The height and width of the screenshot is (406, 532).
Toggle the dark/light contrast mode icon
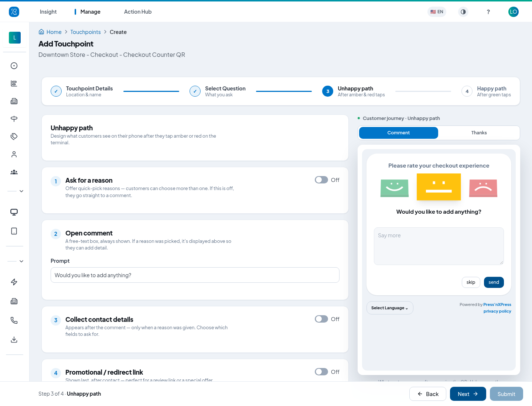[x=463, y=12]
